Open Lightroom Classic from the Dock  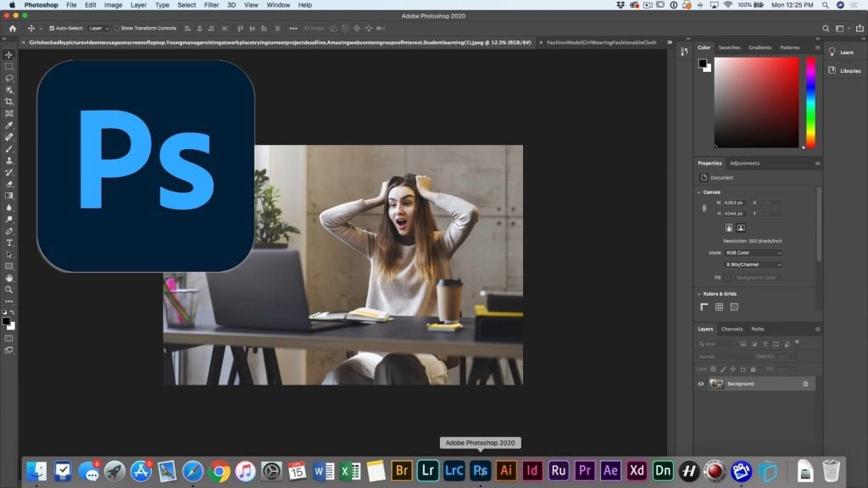tap(454, 471)
